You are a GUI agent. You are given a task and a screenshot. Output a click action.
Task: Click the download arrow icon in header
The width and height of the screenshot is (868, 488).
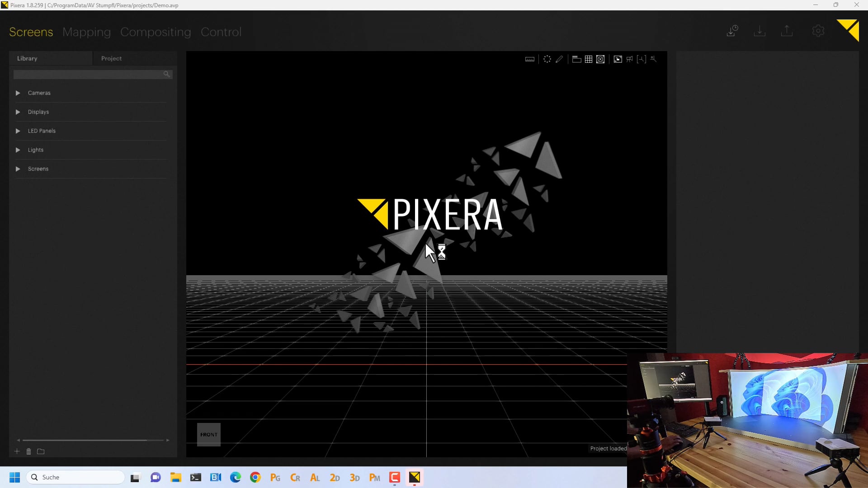pyautogui.click(x=759, y=31)
